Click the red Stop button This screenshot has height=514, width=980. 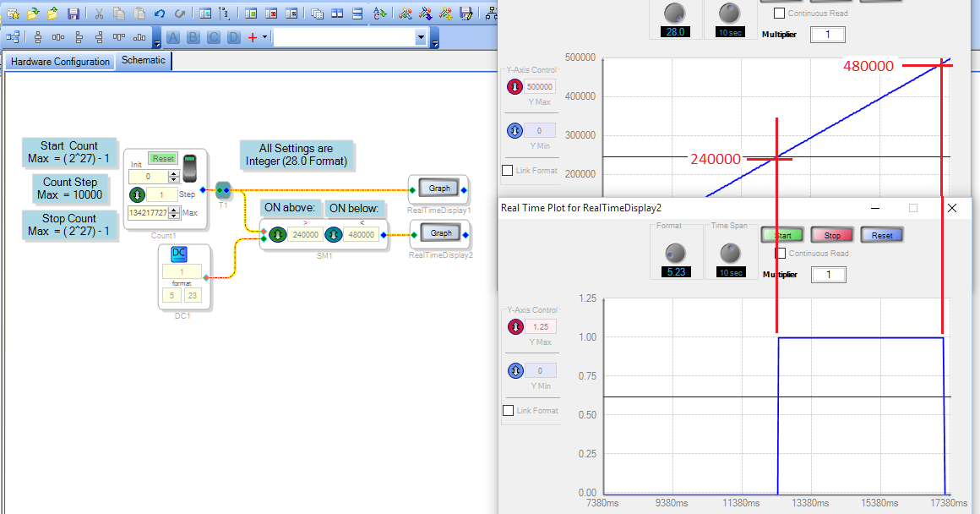tap(832, 235)
